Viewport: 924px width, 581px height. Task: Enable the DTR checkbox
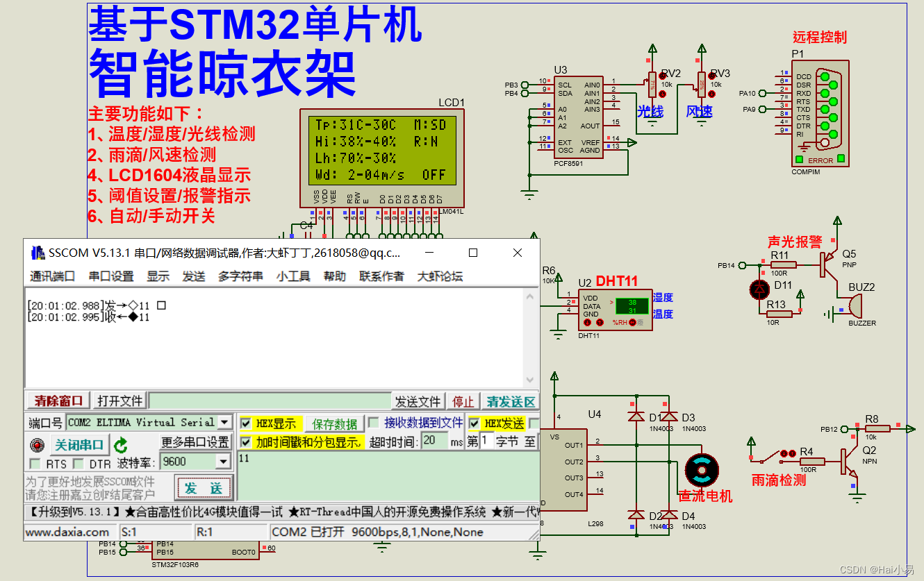(78, 463)
